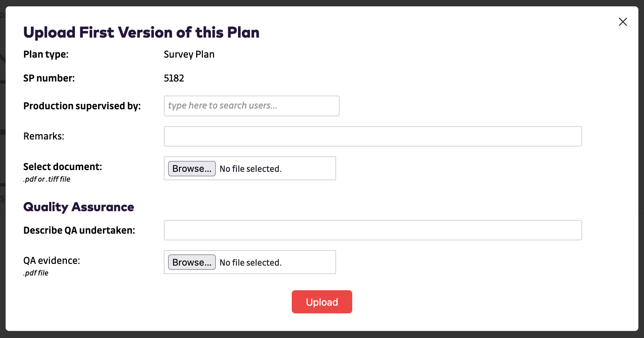Click "No file selected" beside QA evidence

click(x=251, y=263)
